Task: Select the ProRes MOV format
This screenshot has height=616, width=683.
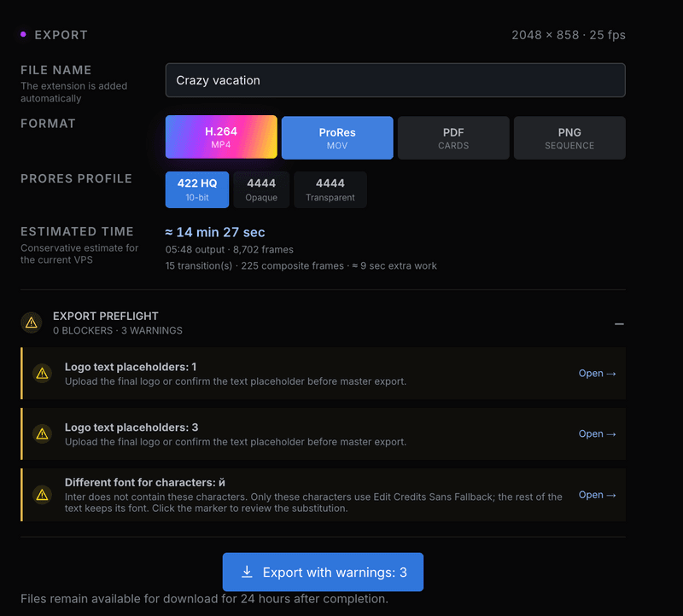Action: tap(337, 138)
